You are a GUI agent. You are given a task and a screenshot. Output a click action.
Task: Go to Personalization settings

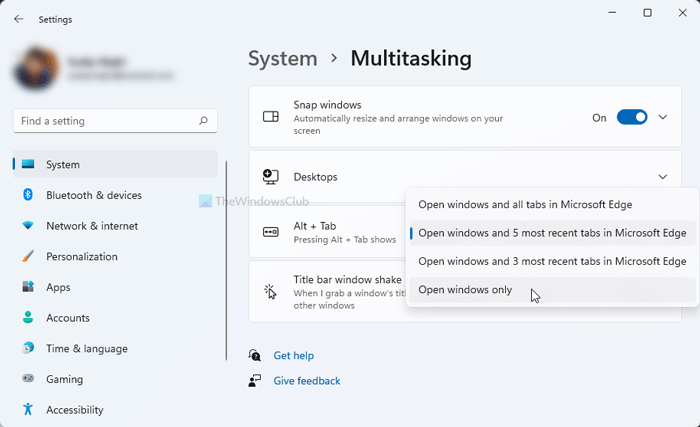click(x=81, y=256)
